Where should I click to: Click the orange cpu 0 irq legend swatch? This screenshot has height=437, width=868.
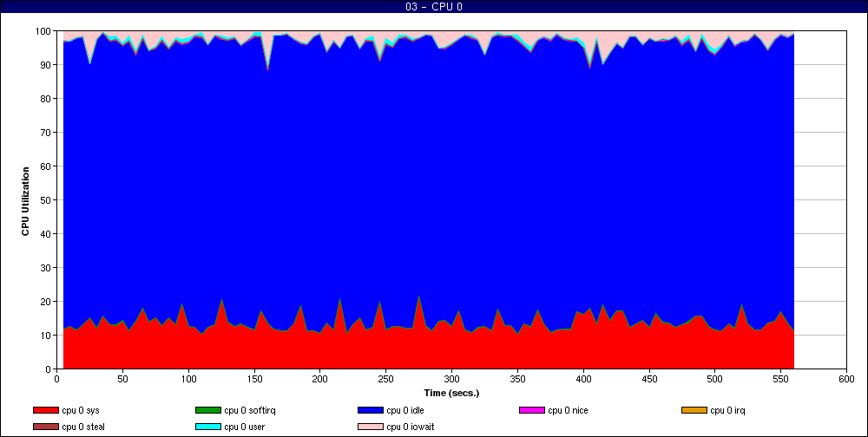694,410
